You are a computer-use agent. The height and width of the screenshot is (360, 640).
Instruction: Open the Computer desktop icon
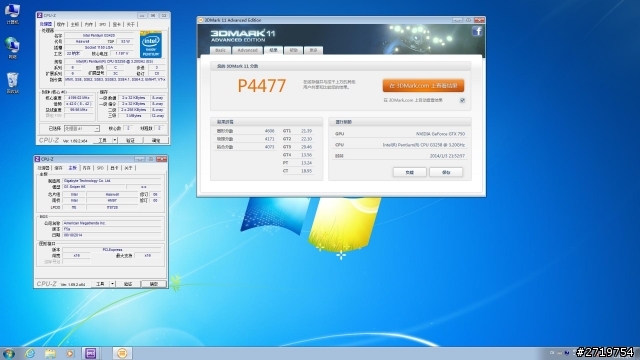point(12,13)
